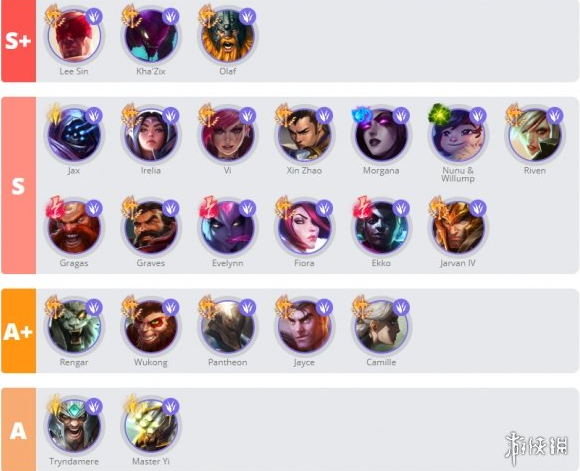Screen dimensions: 580x471
Task: Click the S+ tier label
Action: (x=18, y=41)
